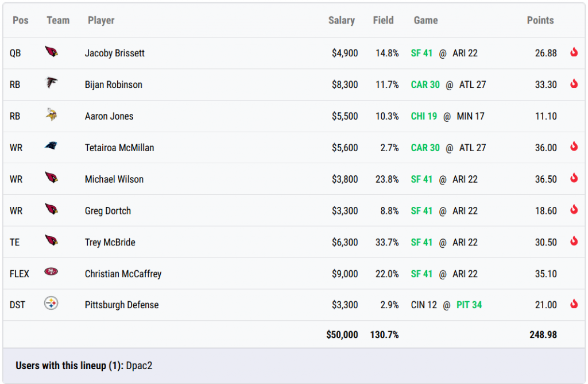The height and width of the screenshot is (384, 588).
Task: Click the Panthers logo beside Tetairoa McMillan
Action: 51,147
